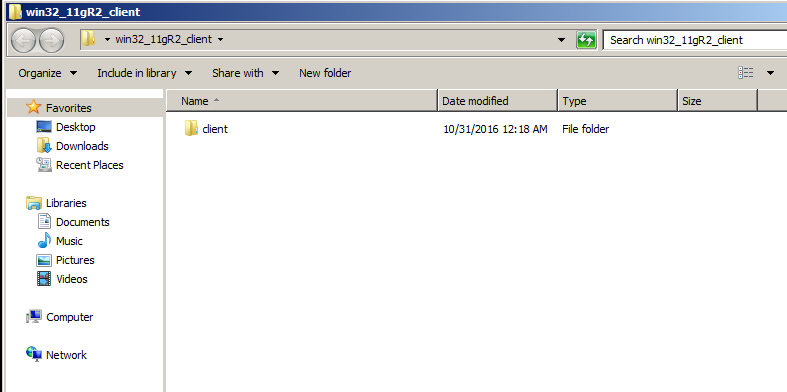Click the Downloads folder icon
Screen dimensions: 787x392
pyautogui.click(x=44, y=146)
